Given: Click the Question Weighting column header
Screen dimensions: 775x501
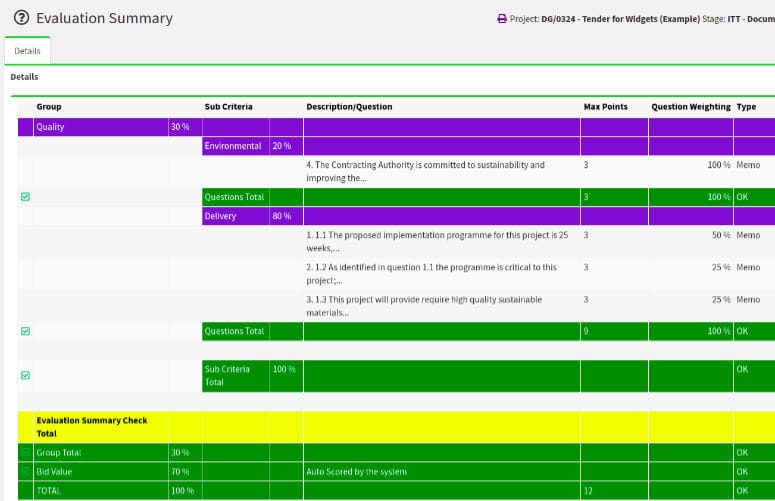Looking at the screenshot, I should point(690,107).
